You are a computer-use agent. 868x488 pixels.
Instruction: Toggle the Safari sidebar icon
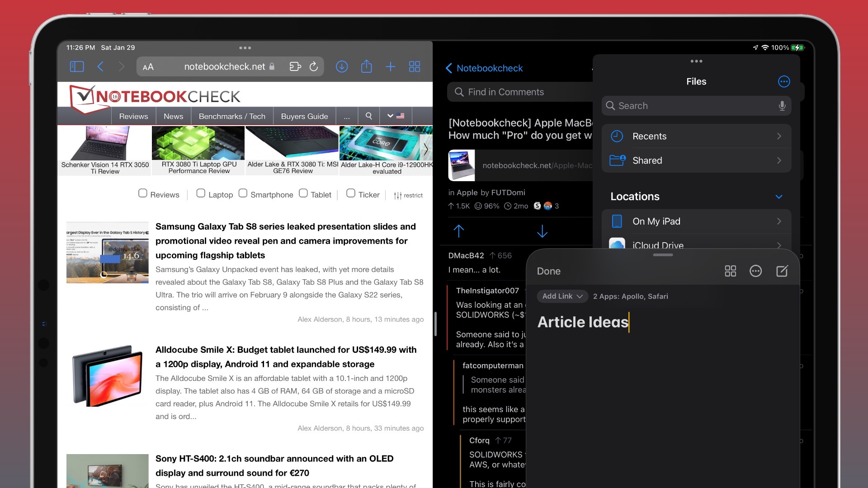(77, 67)
